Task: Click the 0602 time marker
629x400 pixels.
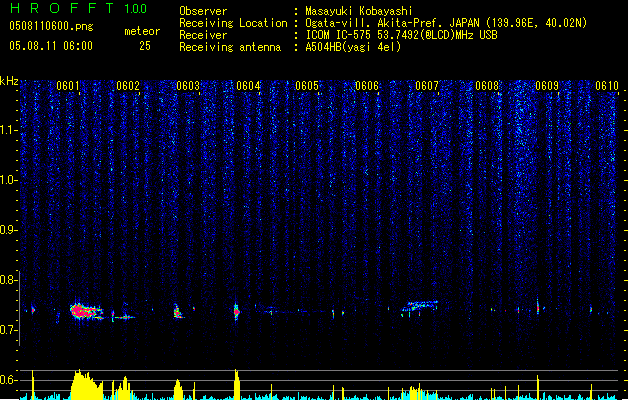Action: point(128,86)
